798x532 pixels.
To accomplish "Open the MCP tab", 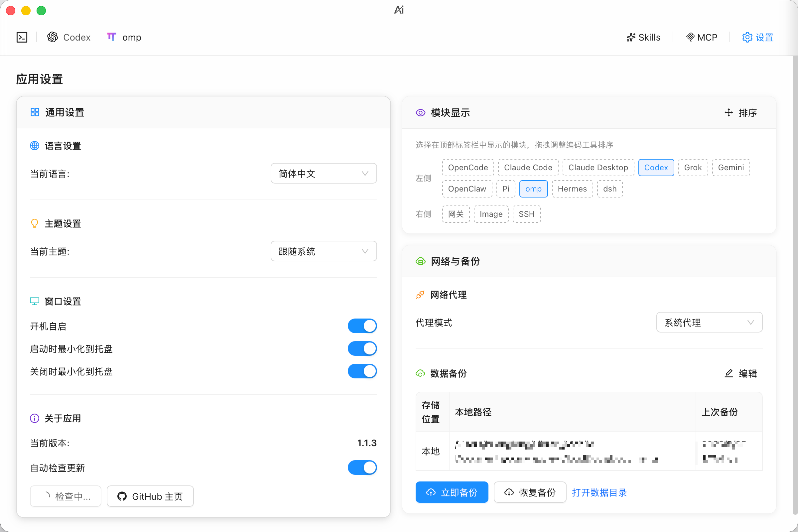I will point(701,37).
